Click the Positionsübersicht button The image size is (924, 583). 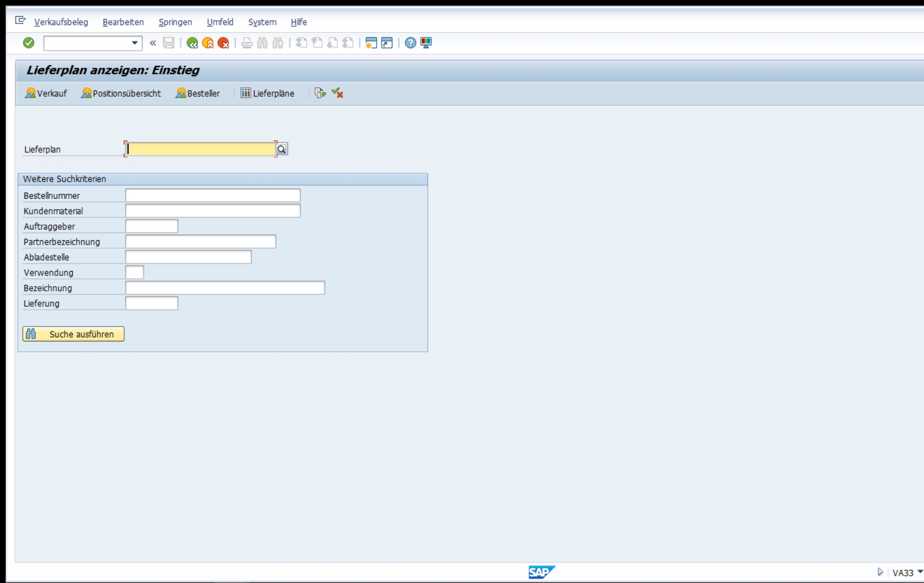click(121, 93)
